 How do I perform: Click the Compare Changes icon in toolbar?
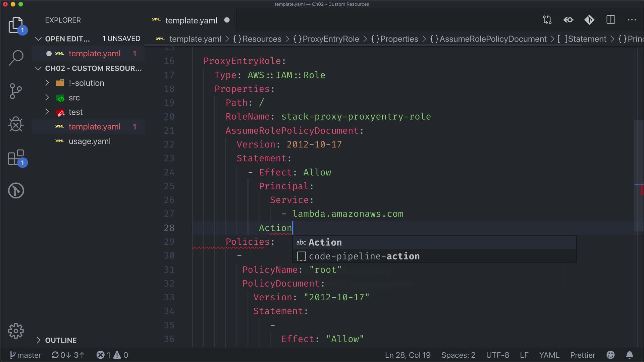547,20
